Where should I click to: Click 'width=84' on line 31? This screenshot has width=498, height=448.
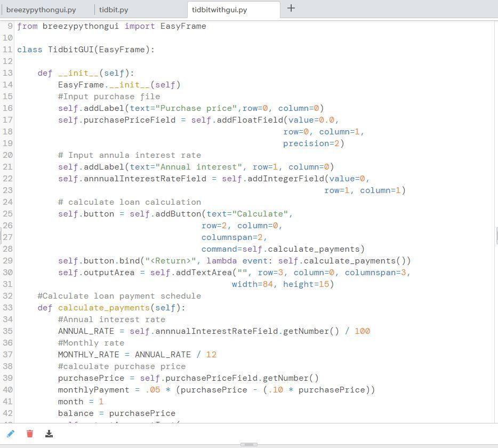click(253, 284)
